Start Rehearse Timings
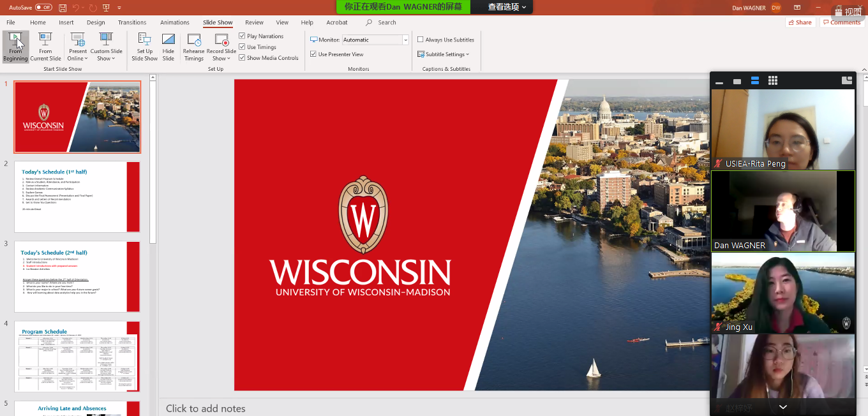The image size is (868, 416). (x=193, y=47)
